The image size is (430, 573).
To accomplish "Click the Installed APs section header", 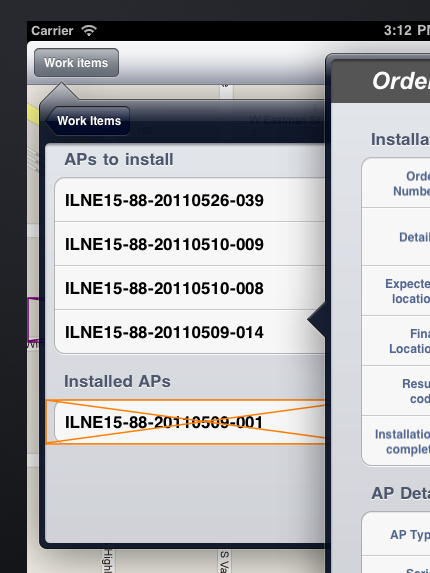I will (117, 381).
